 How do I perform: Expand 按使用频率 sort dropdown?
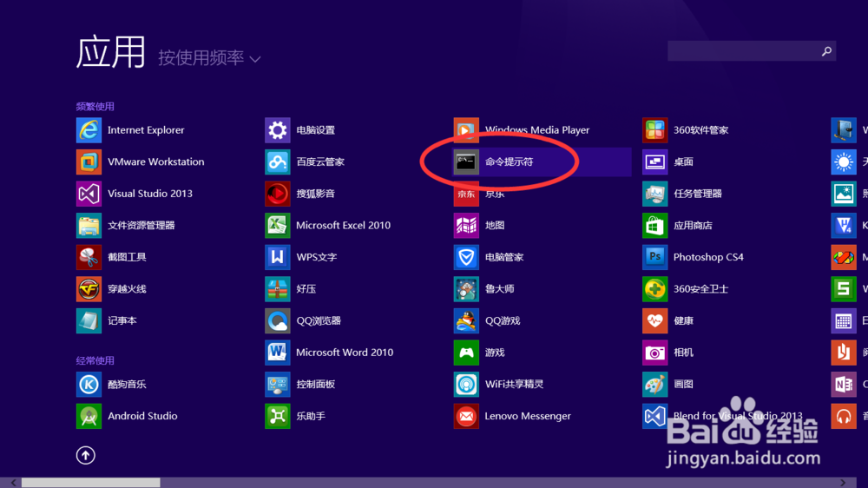tap(209, 57)
